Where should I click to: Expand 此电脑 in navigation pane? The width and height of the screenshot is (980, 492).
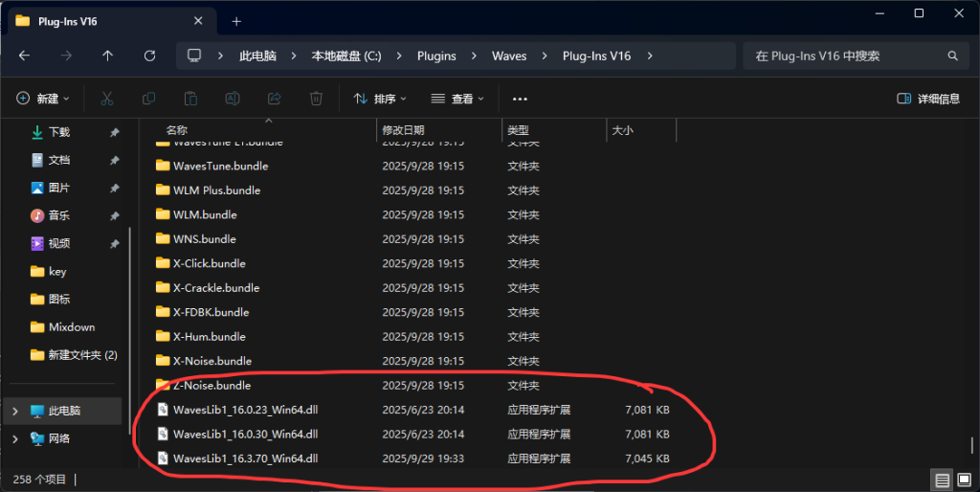pyautogui.click(x=15, y=412)
